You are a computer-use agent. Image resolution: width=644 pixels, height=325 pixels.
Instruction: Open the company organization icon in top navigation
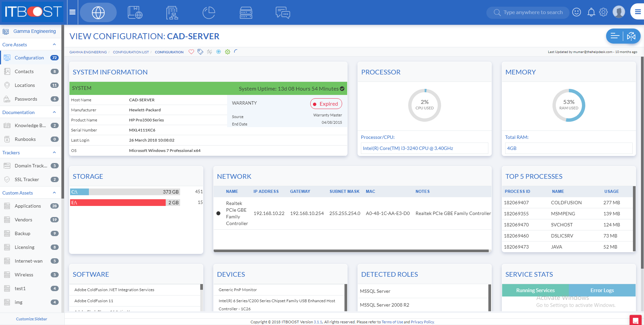(172, 12)
